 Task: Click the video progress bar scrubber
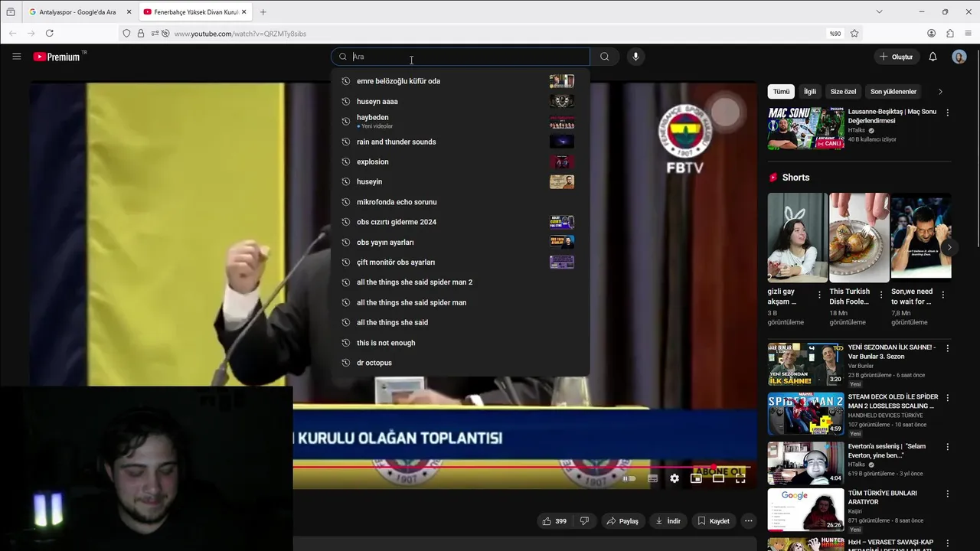pos(714,466)
